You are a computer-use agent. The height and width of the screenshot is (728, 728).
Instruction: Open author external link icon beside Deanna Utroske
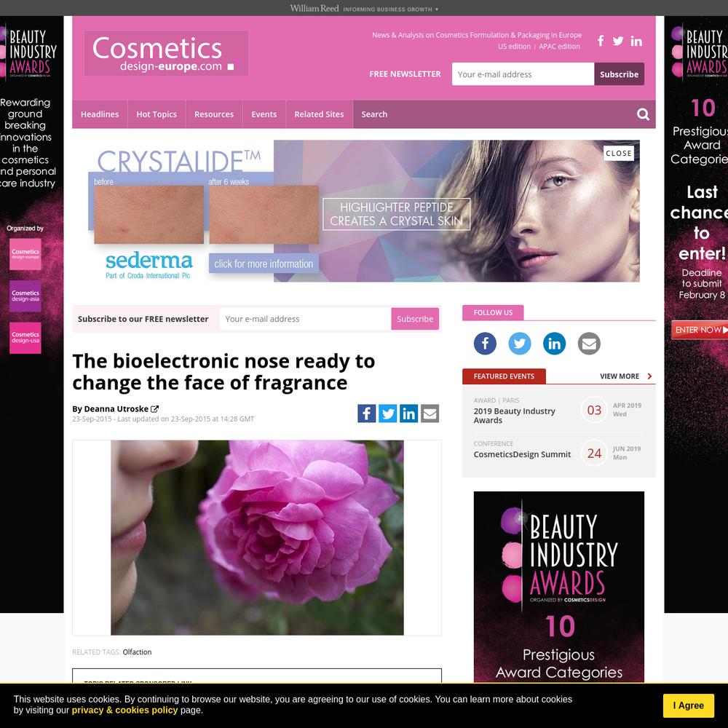point(154,409)
